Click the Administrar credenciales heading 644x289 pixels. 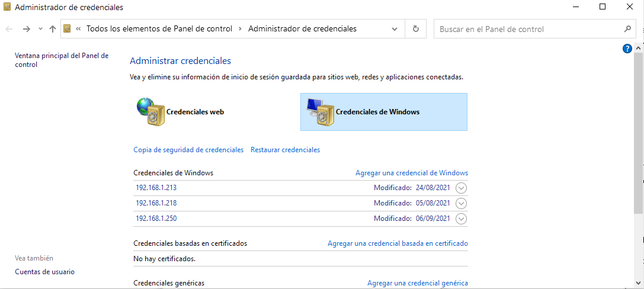tap(180, 61)
